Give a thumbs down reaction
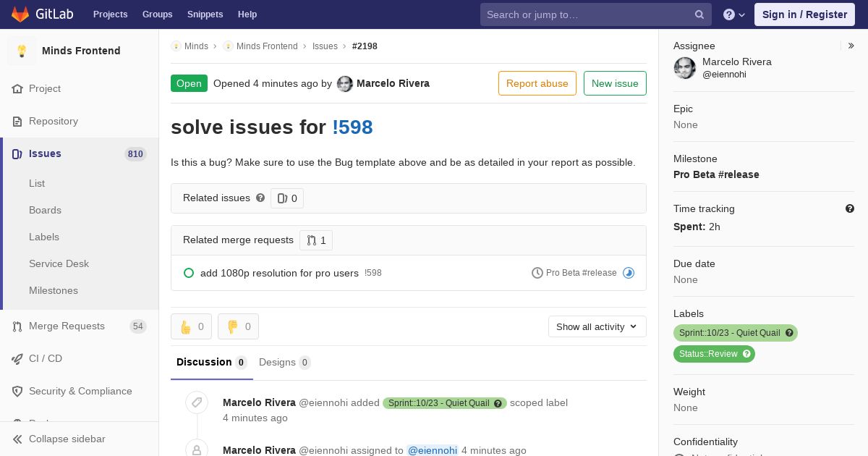868x456 pixels. pos(239,326)
